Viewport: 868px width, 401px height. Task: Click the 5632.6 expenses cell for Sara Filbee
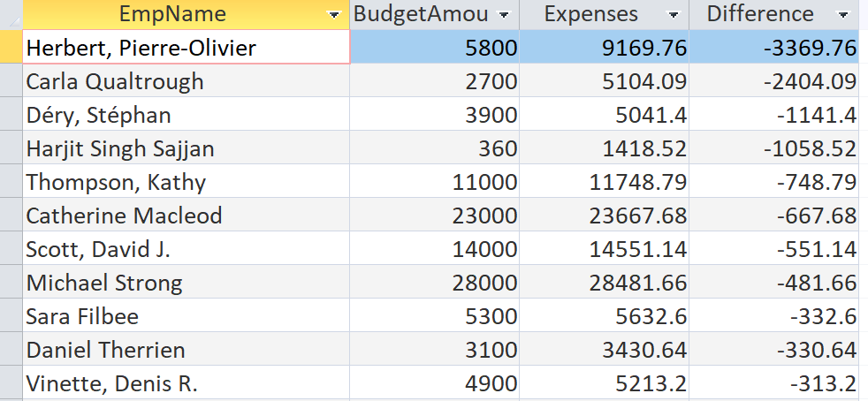click(x=605, y=316)
